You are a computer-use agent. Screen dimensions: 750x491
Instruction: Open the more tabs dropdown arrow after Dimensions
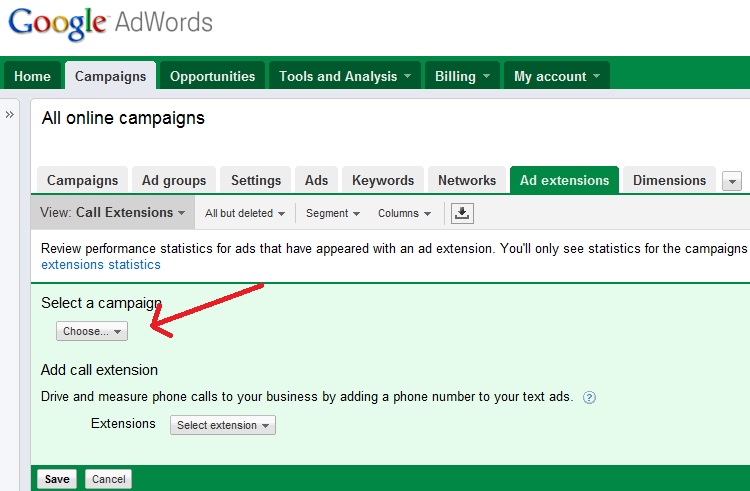coord(732,181)
